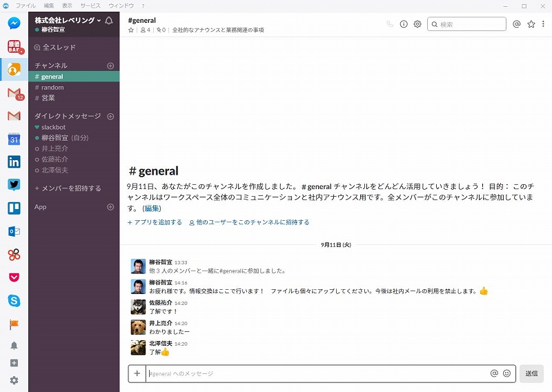Screen dimensions: 552x392
Task: Open emoji picker in message box
Action: (x=506, y=373)
